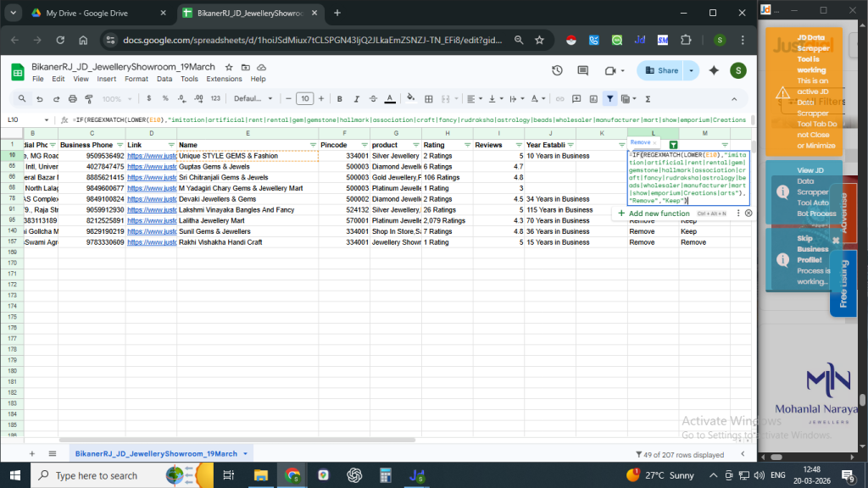This screenshot has width=868, height=488.
Task: Click the font size input field
Action: (304, 99)
